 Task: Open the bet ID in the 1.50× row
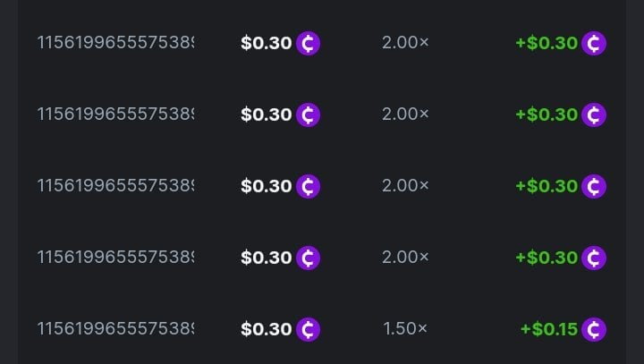click(x=114, y=329)
